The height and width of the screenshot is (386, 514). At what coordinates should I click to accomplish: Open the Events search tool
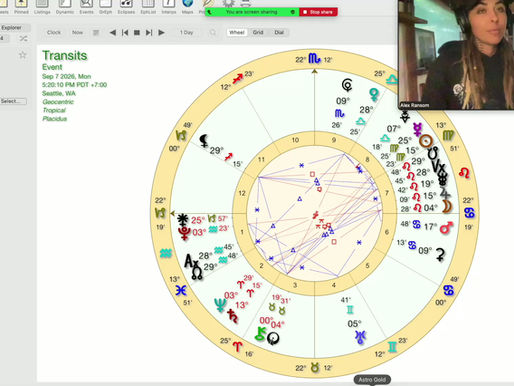click(x=86, y=7)
